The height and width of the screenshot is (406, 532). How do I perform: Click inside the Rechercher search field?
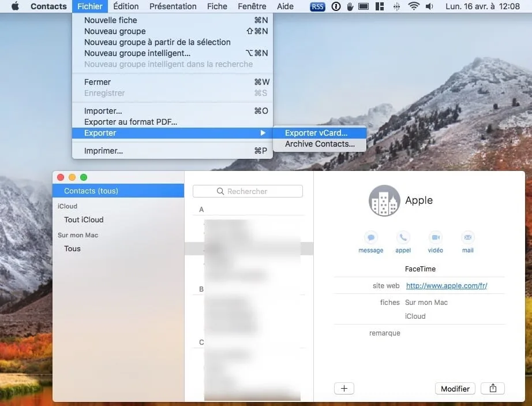248,191
